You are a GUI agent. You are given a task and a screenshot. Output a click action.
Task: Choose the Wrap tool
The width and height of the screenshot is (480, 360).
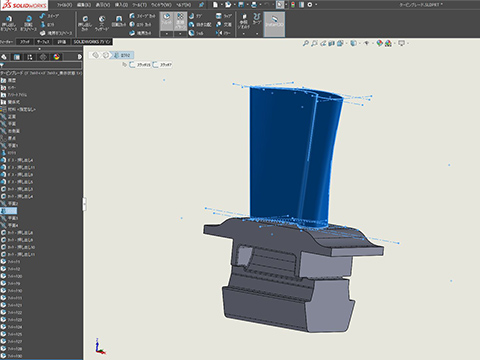[x=223, y=16]
